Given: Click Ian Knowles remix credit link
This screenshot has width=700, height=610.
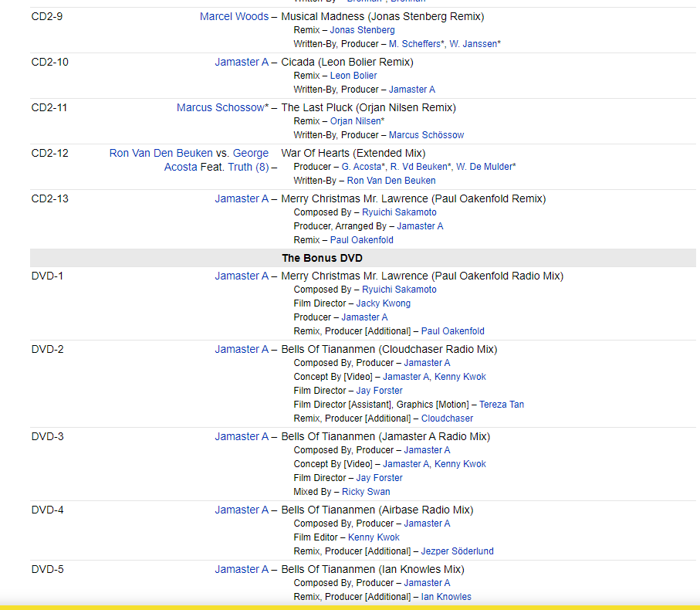Looking at the screenshot, I should pos(446,597).
